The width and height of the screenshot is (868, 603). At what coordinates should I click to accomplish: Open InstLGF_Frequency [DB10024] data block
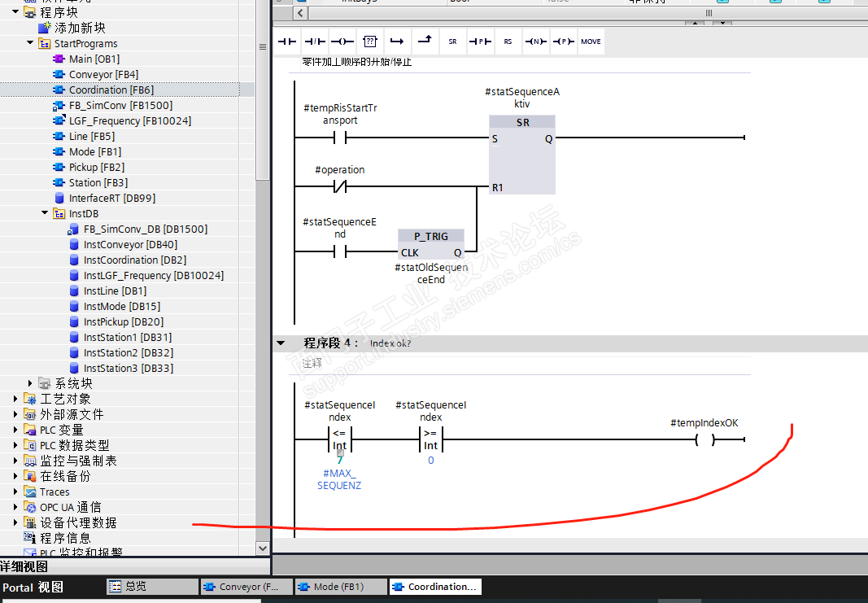(154, 276)
